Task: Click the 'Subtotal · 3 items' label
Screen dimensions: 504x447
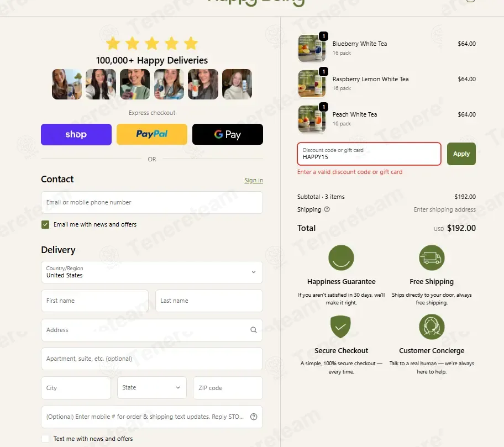Action: [321, 197]
